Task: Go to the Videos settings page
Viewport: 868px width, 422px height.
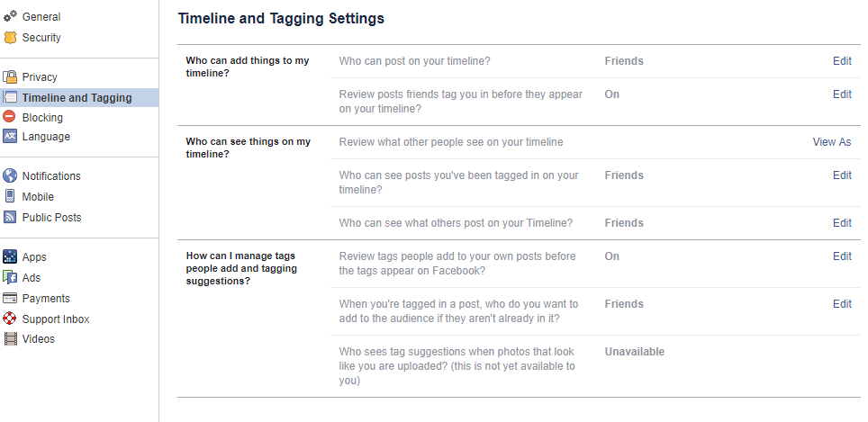Action: [38, 338]
